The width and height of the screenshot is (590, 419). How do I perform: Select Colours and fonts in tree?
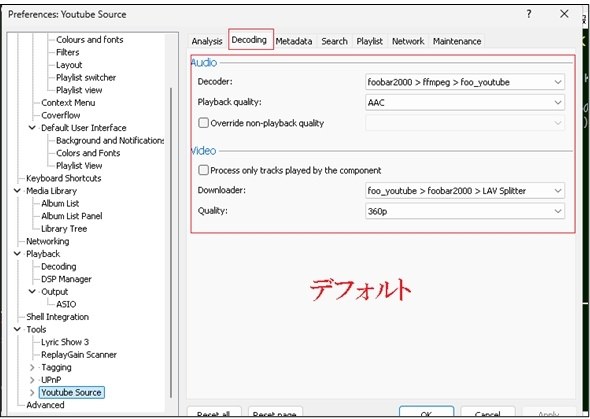(90, 39)
